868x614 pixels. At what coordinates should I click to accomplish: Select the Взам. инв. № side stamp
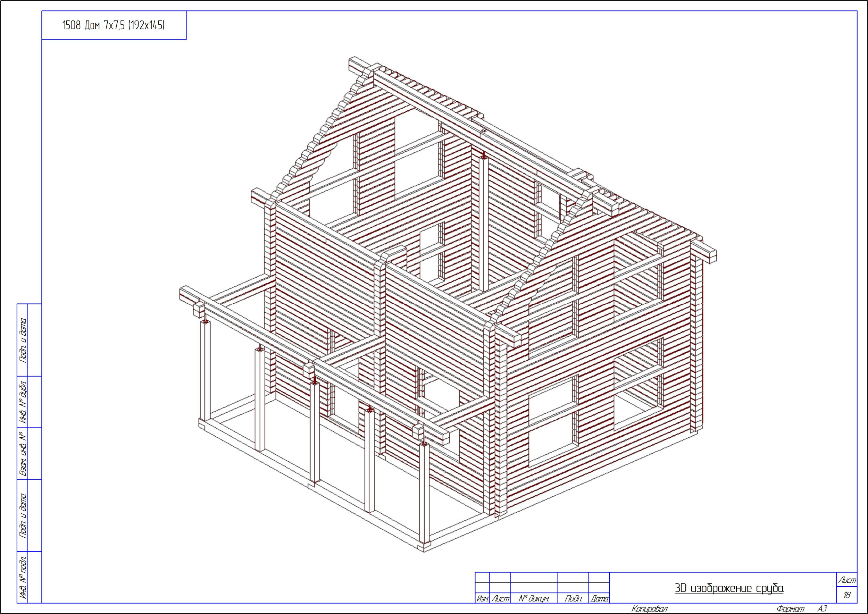pos(23,454)
